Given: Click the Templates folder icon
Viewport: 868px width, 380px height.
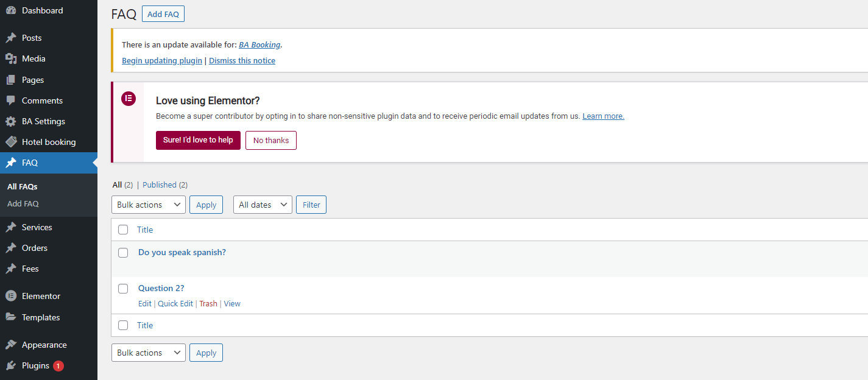Looking at the screenshot, I should click(x=11, y=317).
